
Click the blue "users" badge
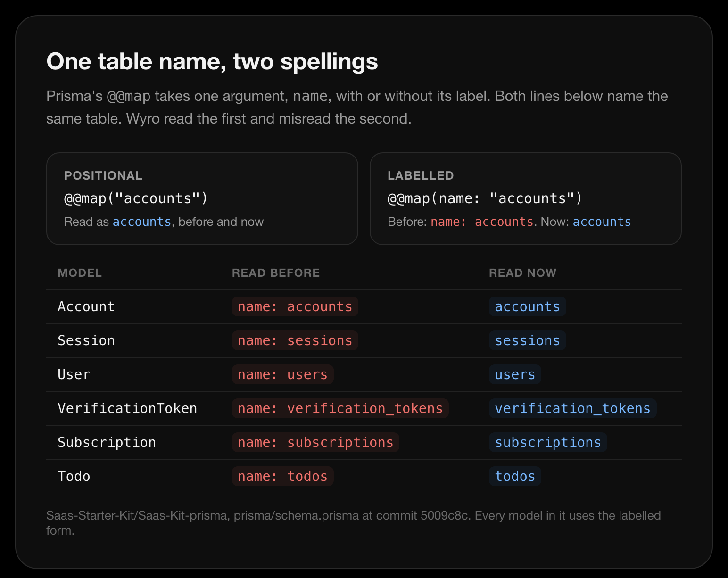pyautogui.click(x=515, y=374)
